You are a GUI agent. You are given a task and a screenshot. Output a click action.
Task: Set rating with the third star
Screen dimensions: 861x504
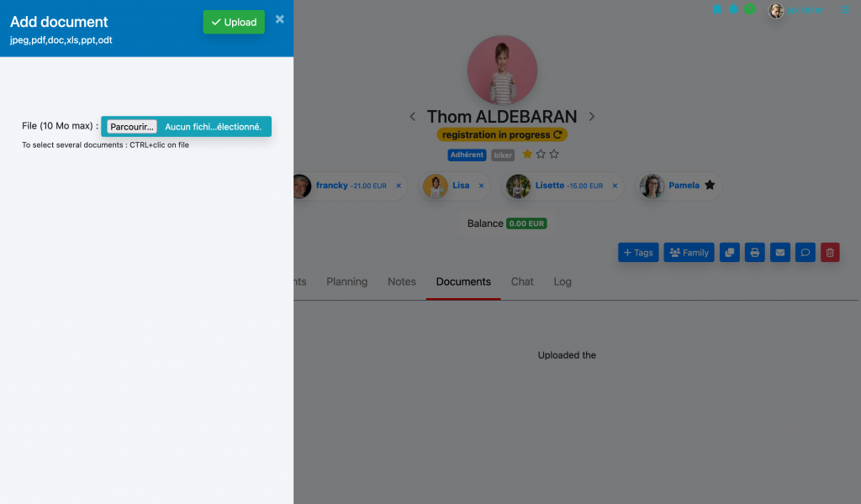(554, 154)
